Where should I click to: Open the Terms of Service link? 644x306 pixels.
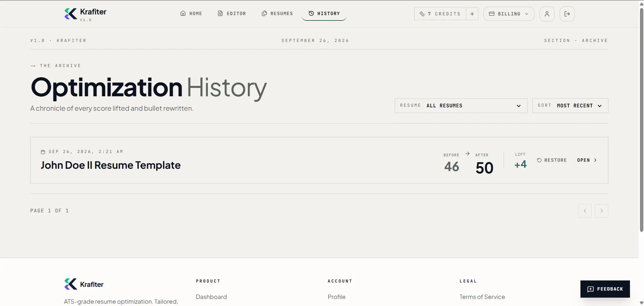482,297
